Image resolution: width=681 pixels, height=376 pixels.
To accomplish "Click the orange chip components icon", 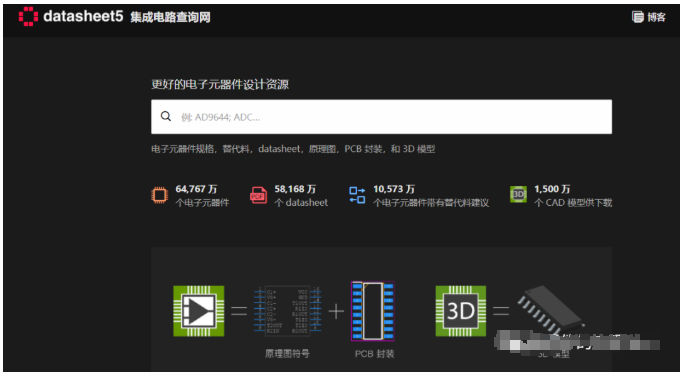I will (159, 195).
